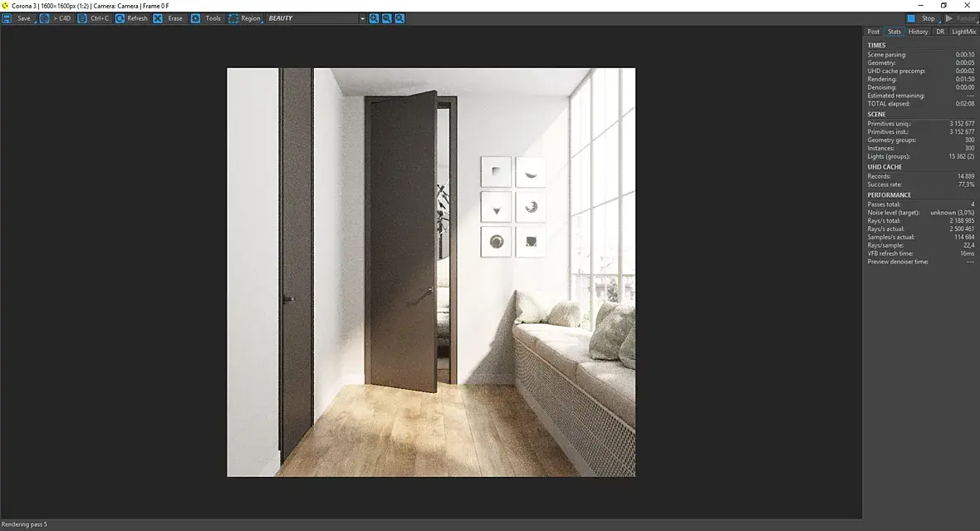Refresh the frame buffer
Viewport: 980px width, 531px height.
131,19
